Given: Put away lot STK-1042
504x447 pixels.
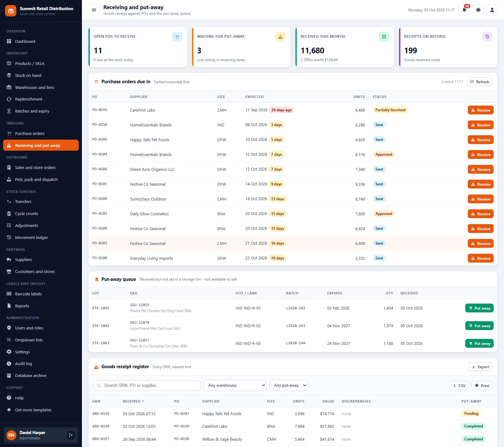Looking at the screenshot, I should point(479,326).
